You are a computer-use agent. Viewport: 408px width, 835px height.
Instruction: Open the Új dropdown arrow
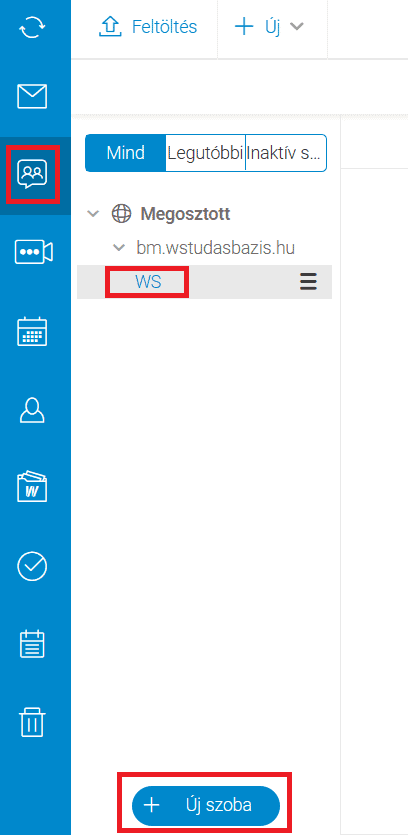point(296,27)
